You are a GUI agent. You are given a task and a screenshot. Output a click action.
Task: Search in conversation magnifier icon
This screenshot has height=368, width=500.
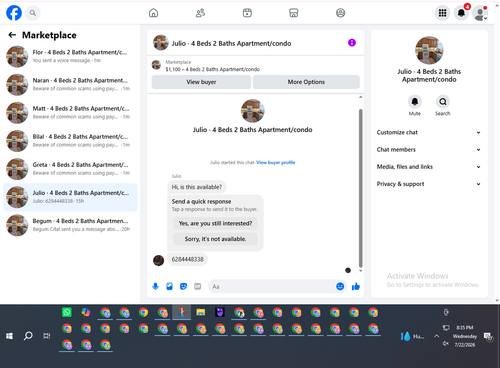pos(443,102)
